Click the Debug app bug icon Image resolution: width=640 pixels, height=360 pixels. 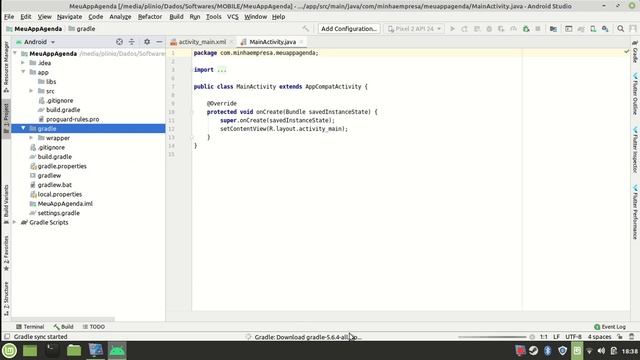tap(489, 29)
